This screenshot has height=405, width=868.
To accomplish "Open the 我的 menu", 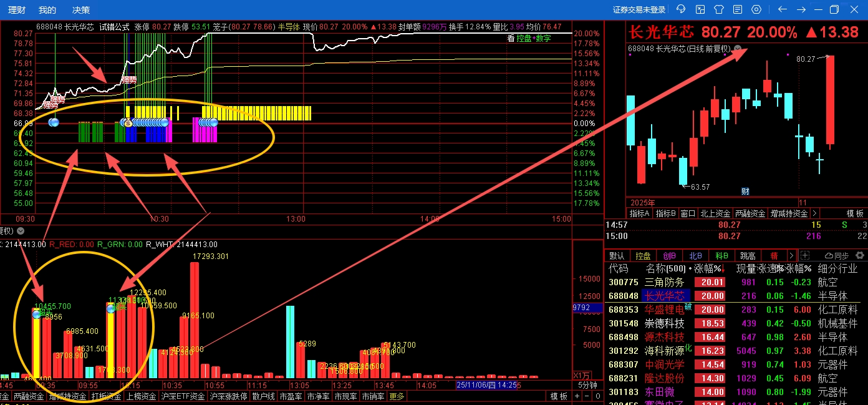I will click(47, 10).
